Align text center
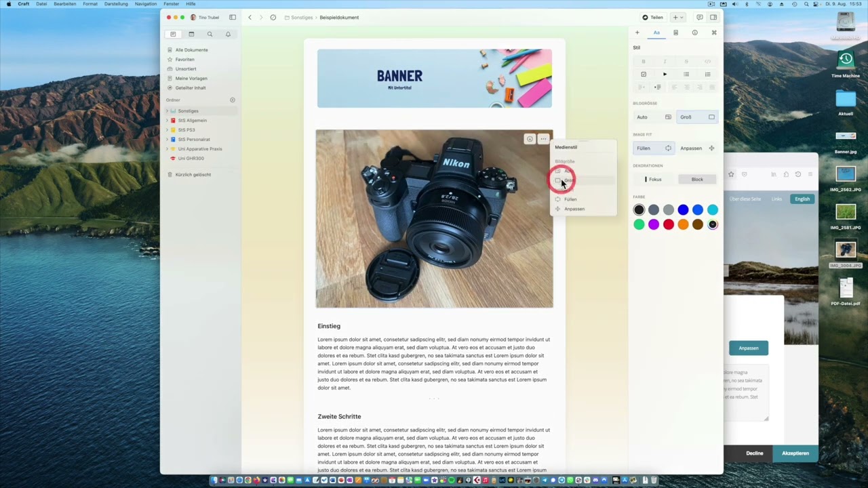 (686, 87)
